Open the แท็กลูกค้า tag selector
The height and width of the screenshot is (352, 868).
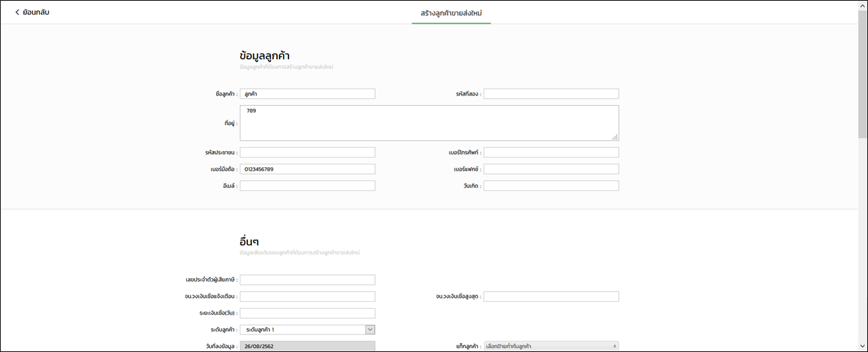[551, 346]
